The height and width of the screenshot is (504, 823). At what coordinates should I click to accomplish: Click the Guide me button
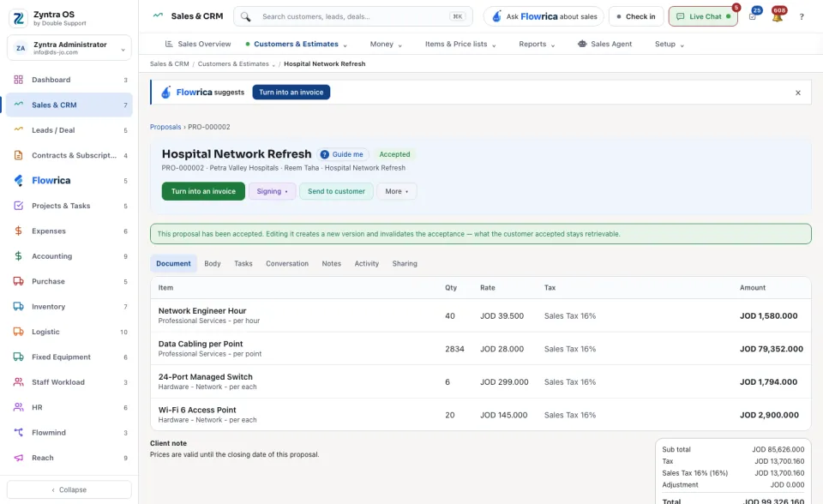click(x=342, y=154)
